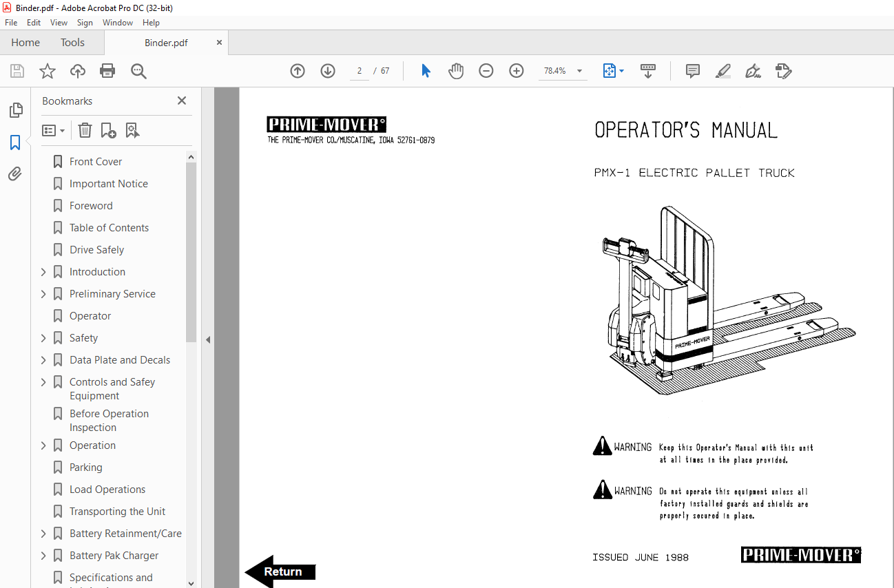Click the Save file icon

click(17, 71)
